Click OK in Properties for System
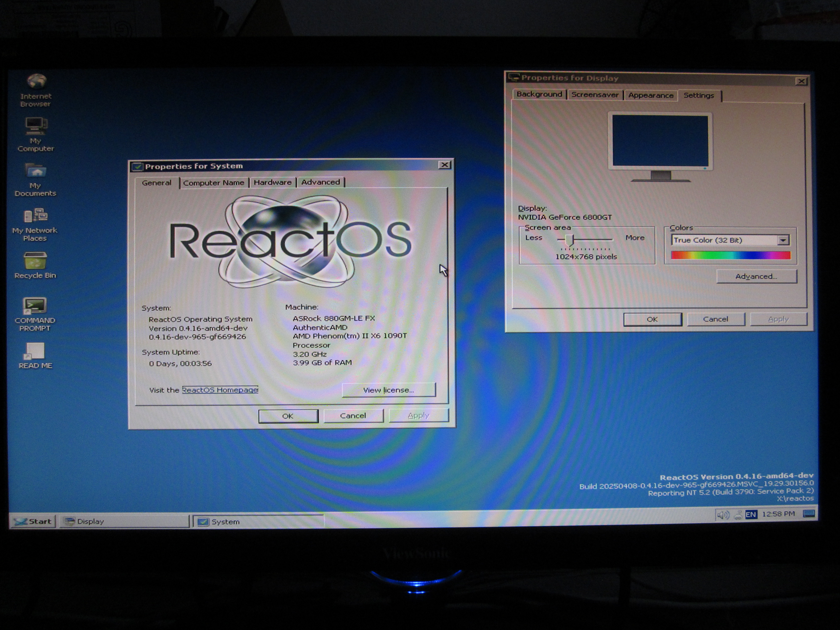The image size is (840, 630). (288, 416)
